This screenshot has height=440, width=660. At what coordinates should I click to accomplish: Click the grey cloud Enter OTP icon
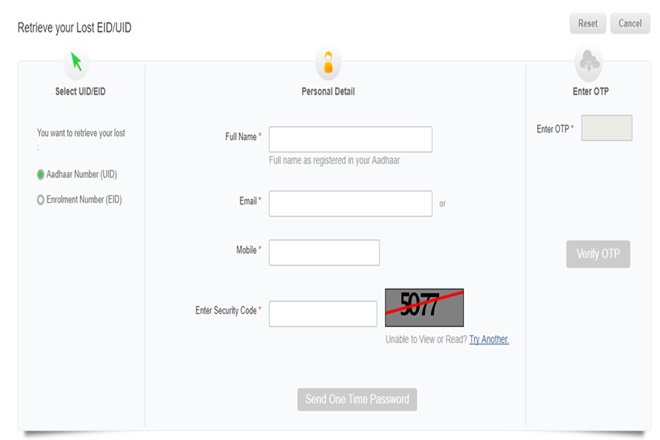[589, 64]
